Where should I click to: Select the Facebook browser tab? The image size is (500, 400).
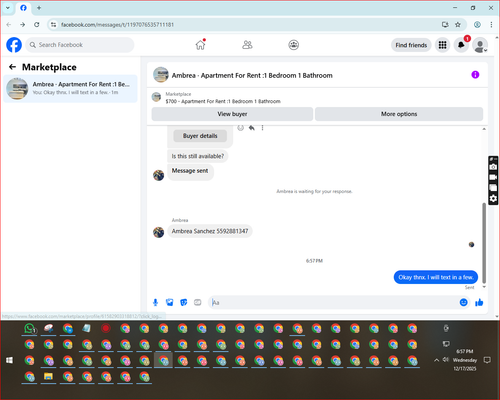23,8
